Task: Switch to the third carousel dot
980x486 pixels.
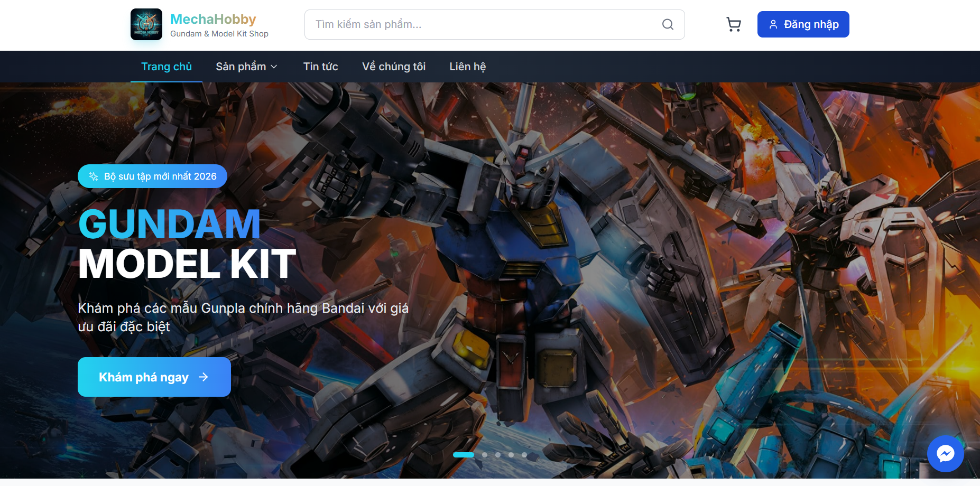Action: (x=497, y=454)
